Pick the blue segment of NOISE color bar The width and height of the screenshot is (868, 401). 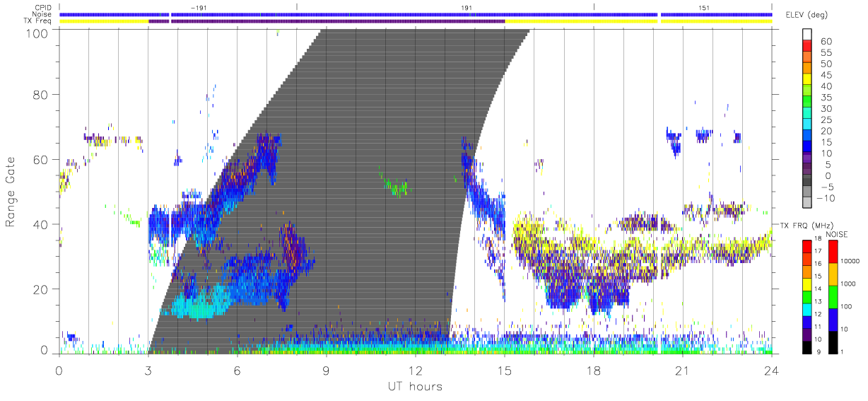point(832,319)
